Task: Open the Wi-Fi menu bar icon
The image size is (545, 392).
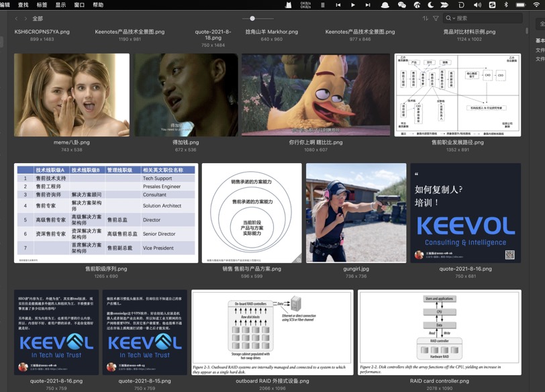Action: coord(537,5)
